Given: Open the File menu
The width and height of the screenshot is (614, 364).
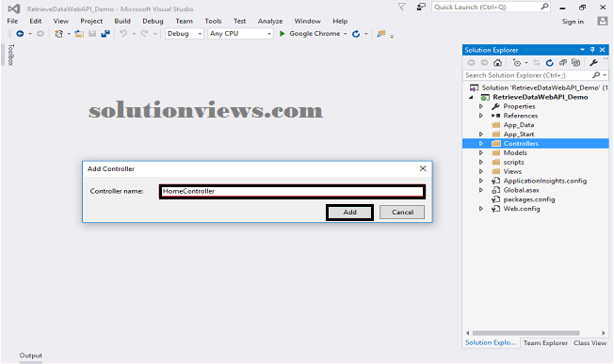Looking at the screenshot, I should click(12, 21).
